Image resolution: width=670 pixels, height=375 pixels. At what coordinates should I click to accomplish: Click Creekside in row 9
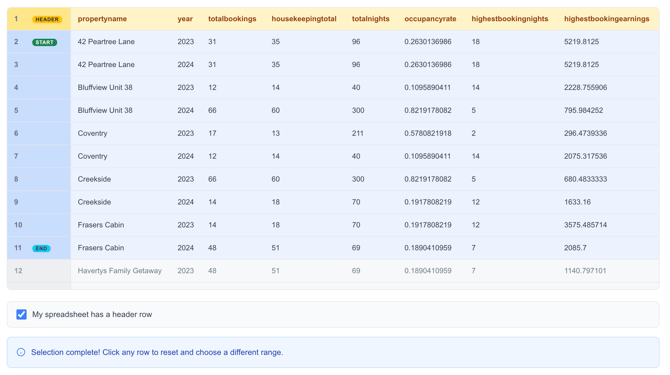click(94, 202)
